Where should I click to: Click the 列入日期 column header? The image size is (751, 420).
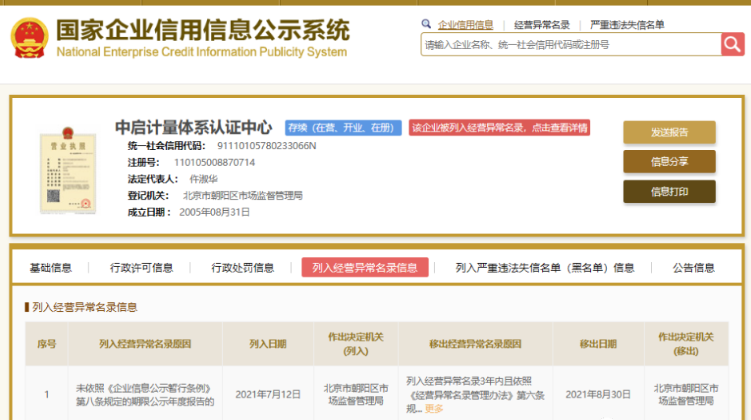[x=268, y=344]
